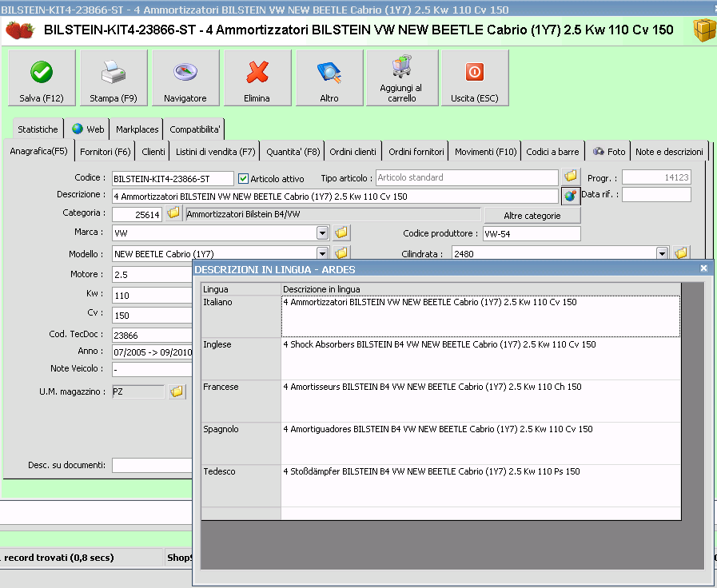
Task: Open the Markplaces tab
Action: tap(137, 129)
